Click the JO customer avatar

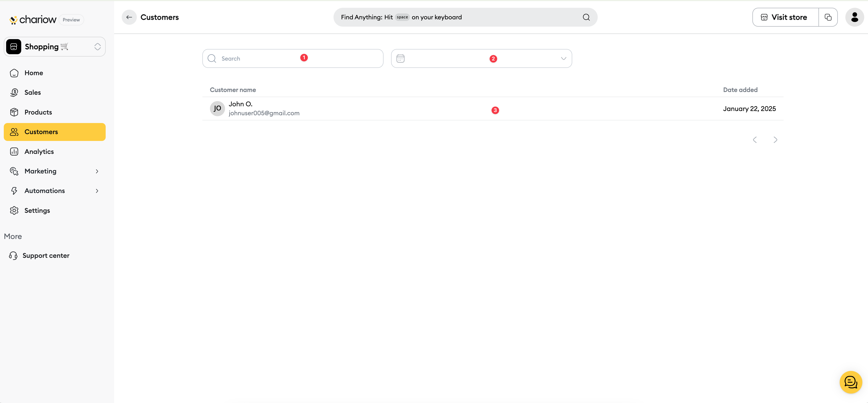pyautogui.click(x=217, y=108)
